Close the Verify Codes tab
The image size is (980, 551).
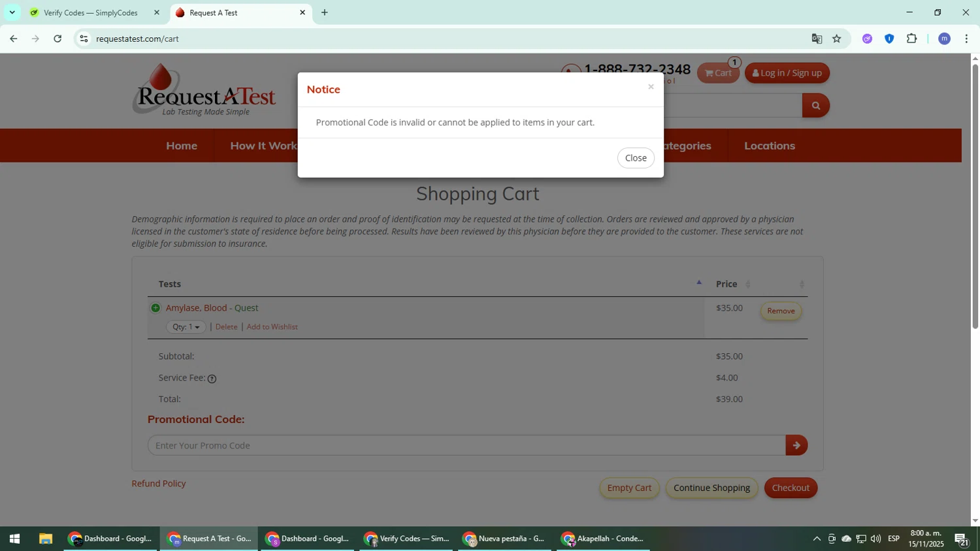(x=157, y=12)
